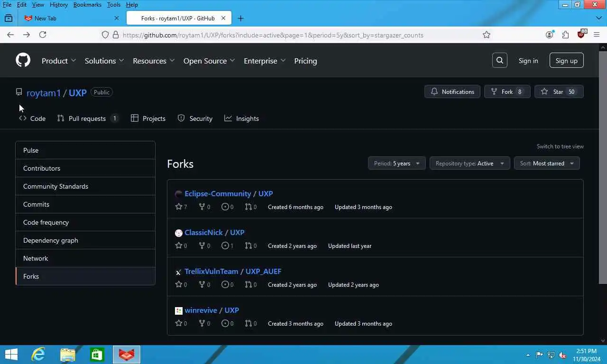Reload the page with the refresh icon
This screenshot has width=607, height=364.
(x=43, y=35)
